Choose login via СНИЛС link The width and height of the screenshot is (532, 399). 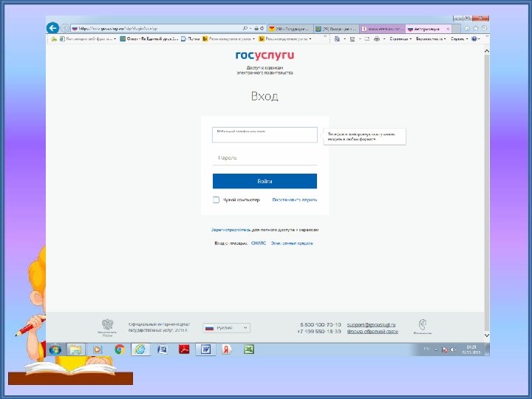coord(259,243)
